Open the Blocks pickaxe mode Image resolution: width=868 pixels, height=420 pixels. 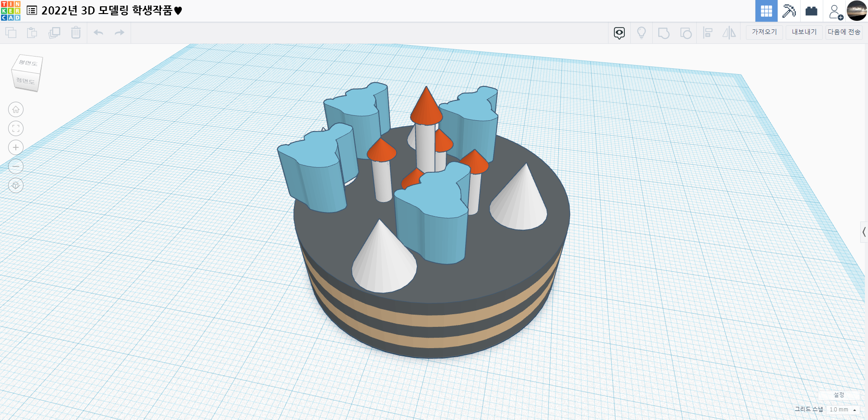pos(789,11)
